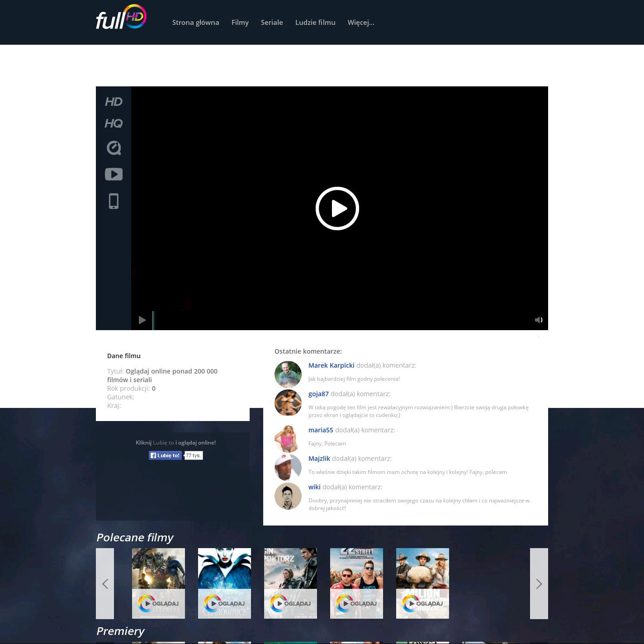This screenshot has width=644, height=644.
Task: Click the mobile phone icon in sidebar
Action: pyautogui.click(x=114, y=201)
